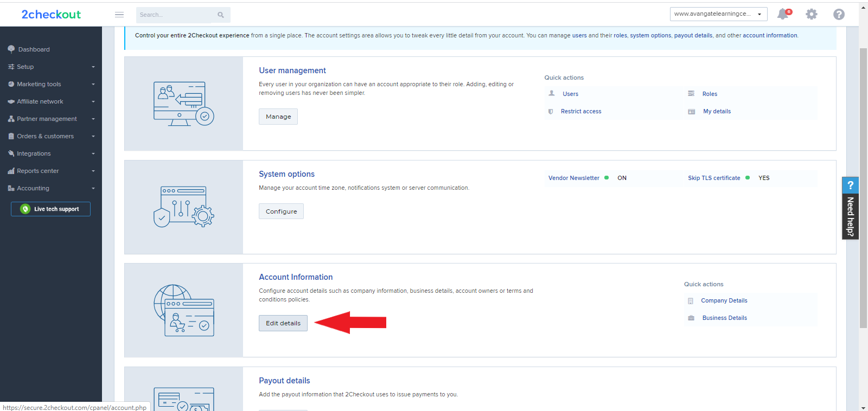The image size is (868, 411).
Task: Open the Need help? side tab
Action: 850,208
